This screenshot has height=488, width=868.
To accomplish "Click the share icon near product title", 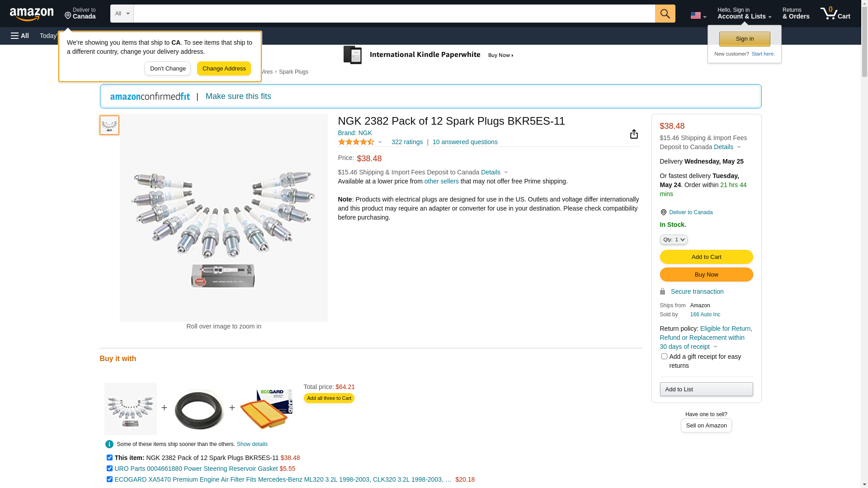I will [x=634, y=134].
